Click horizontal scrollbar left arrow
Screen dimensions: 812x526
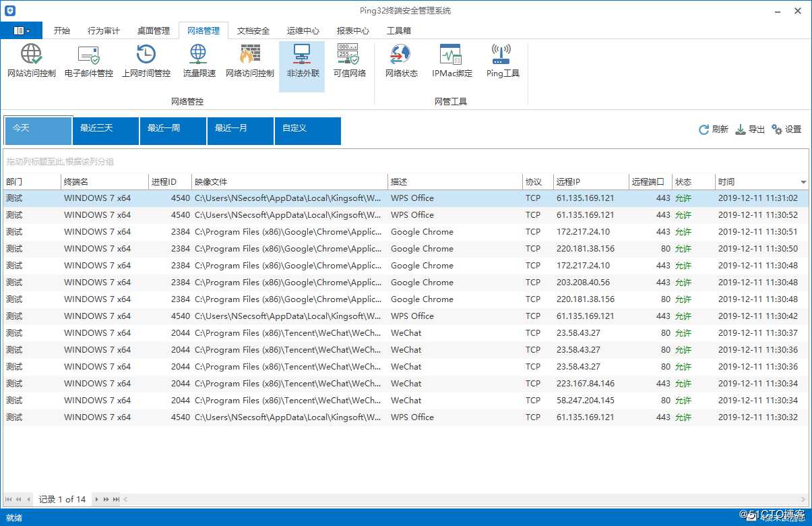tap(125, 500)
